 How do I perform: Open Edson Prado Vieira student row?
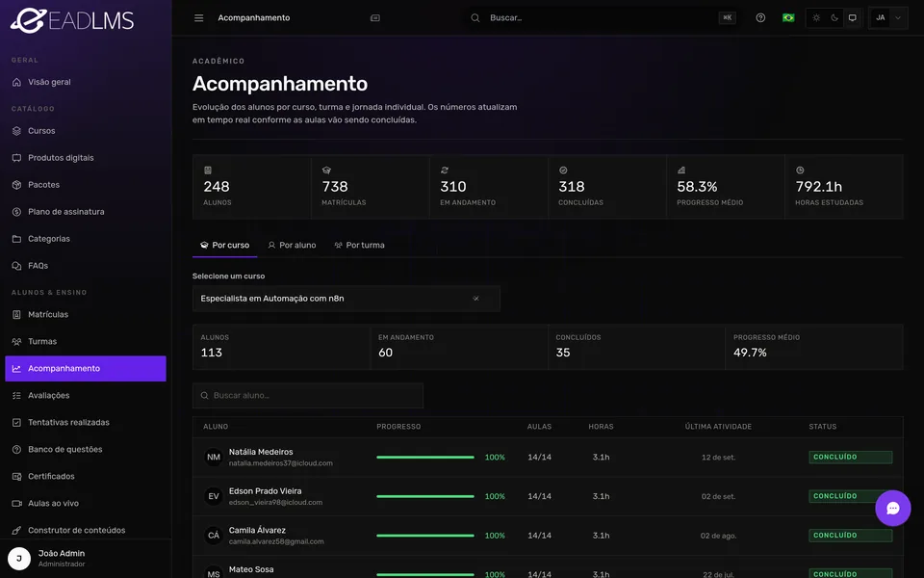pos(548,497)
